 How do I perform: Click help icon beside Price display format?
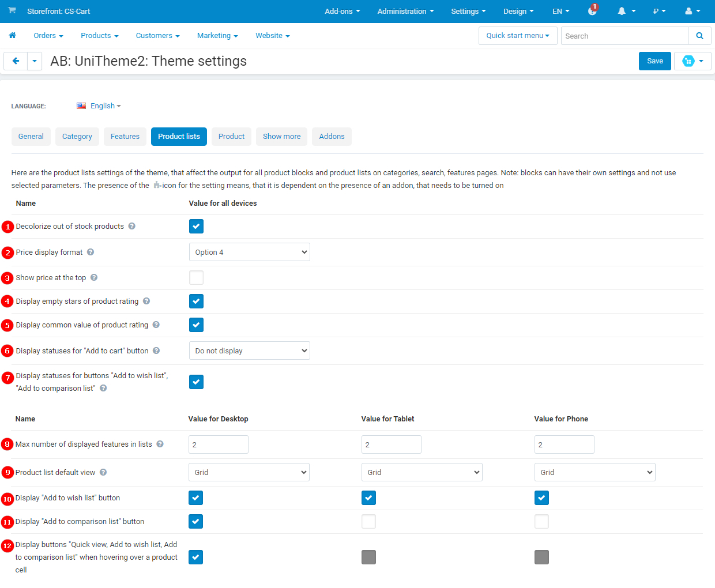pyautogui.click(x=91, y=252)
